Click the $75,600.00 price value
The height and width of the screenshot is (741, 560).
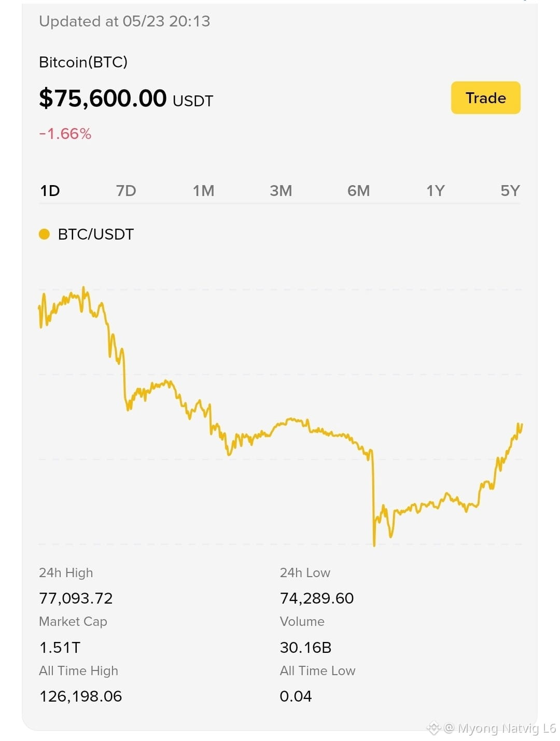pos(103,98)
